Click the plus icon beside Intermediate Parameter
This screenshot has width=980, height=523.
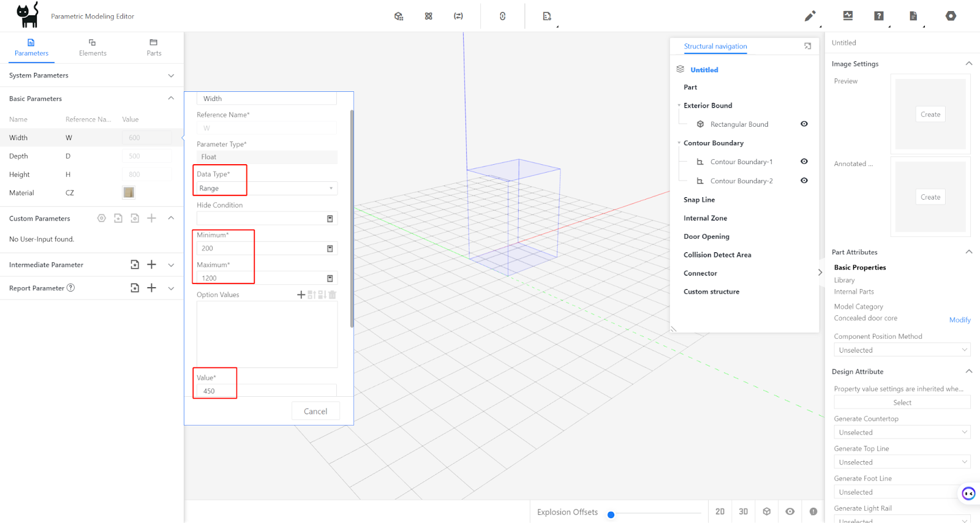[151, 265]
